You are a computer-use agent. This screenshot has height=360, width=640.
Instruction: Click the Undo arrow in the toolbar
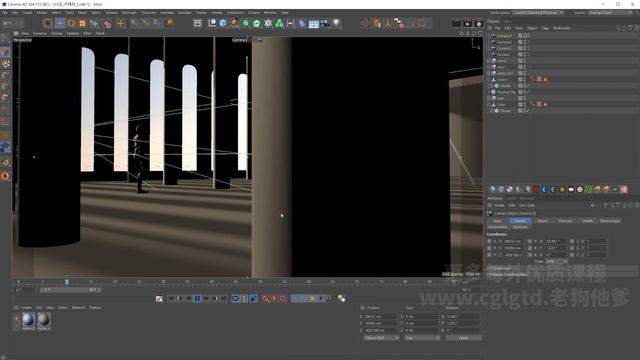coord(7,23)
